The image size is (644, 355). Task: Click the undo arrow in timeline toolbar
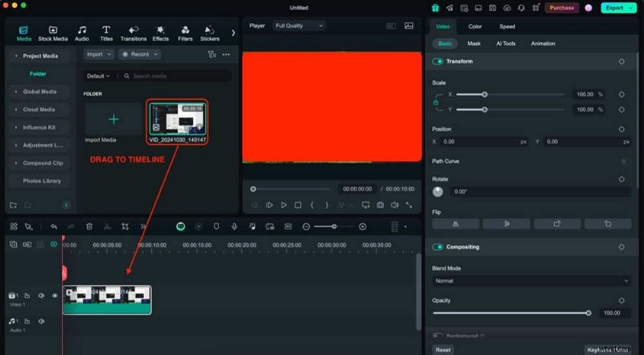[54, 227]
